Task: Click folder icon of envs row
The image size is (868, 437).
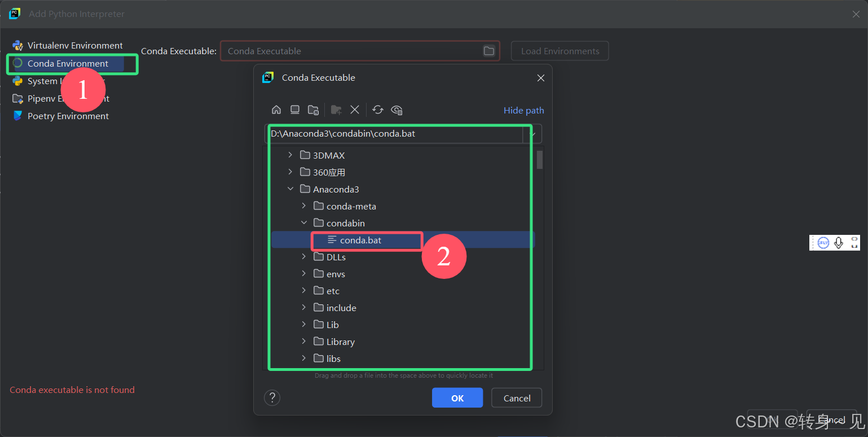Action: pyautogui.click(x=319, y=274)
